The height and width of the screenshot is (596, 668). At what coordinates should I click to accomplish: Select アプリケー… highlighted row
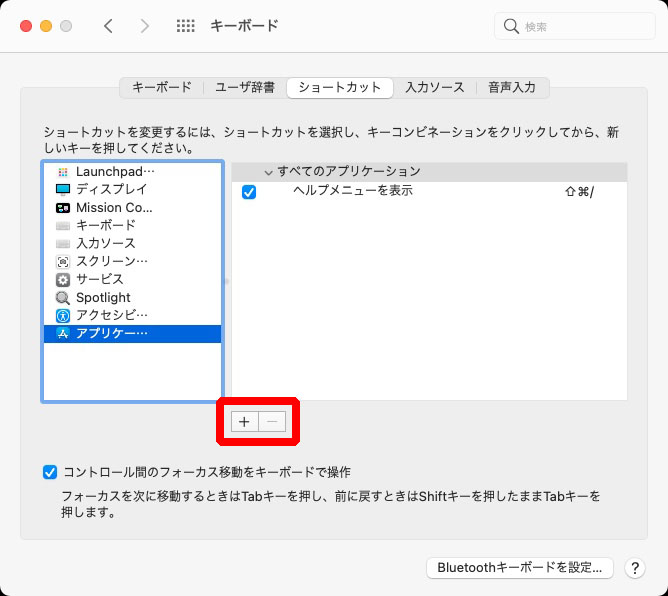coord(132,334)
